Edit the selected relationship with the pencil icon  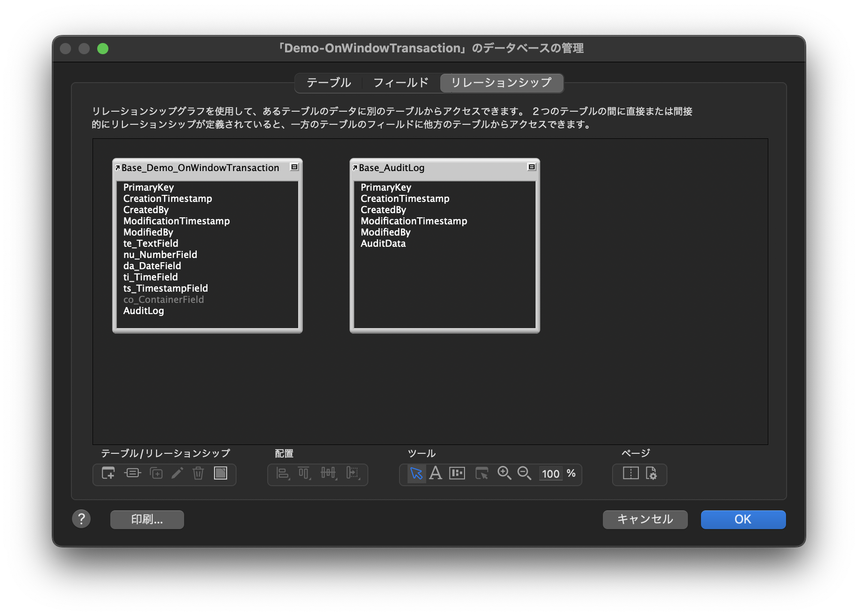tap(178, 474)
